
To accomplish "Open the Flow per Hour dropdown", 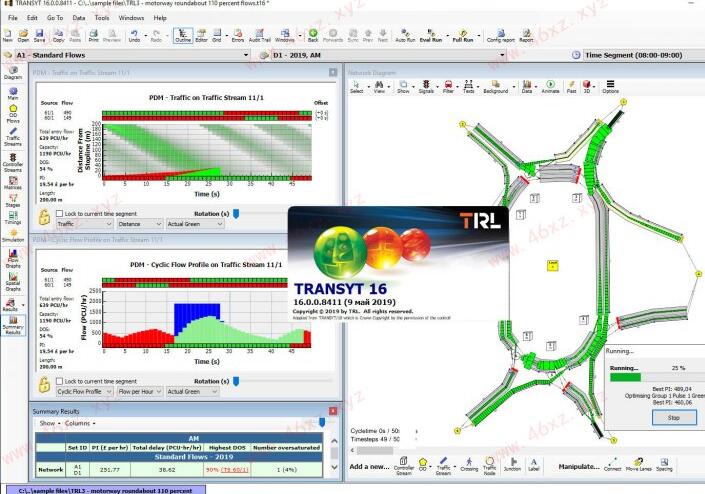I will 140,392.
